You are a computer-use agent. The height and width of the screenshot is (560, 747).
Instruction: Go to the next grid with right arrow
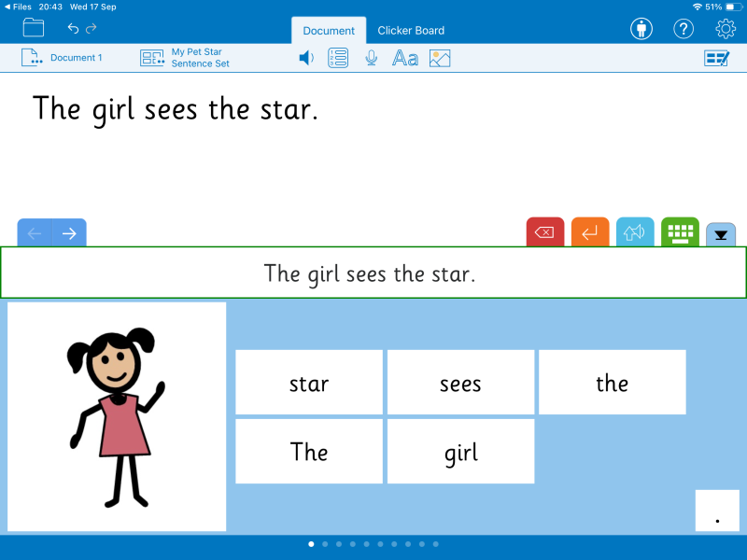pos(69,233)
